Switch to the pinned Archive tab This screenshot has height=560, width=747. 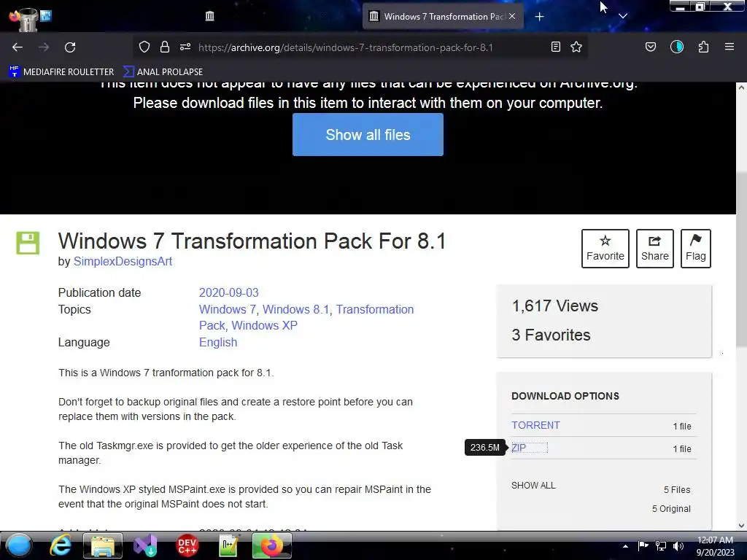coord(209,16)
